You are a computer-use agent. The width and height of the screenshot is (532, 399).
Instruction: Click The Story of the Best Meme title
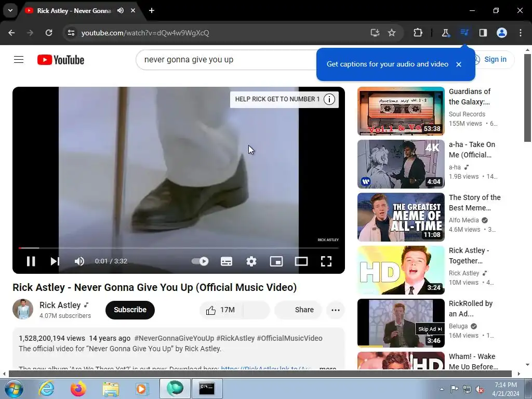[475, 203]
